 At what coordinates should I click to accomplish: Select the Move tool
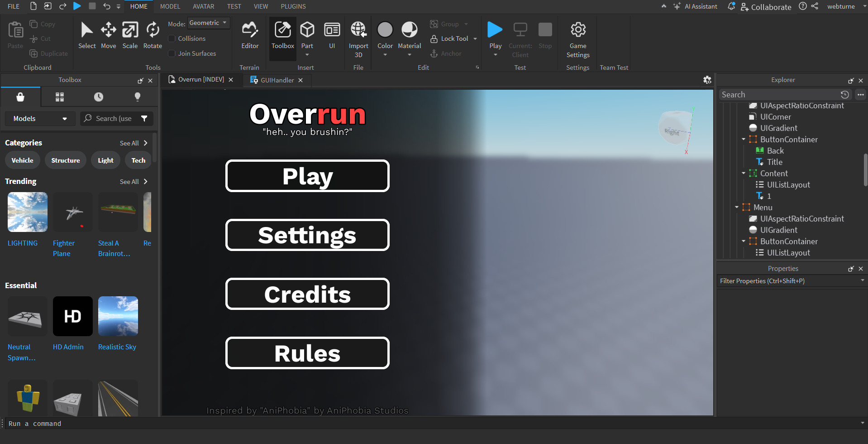(108, 35)
